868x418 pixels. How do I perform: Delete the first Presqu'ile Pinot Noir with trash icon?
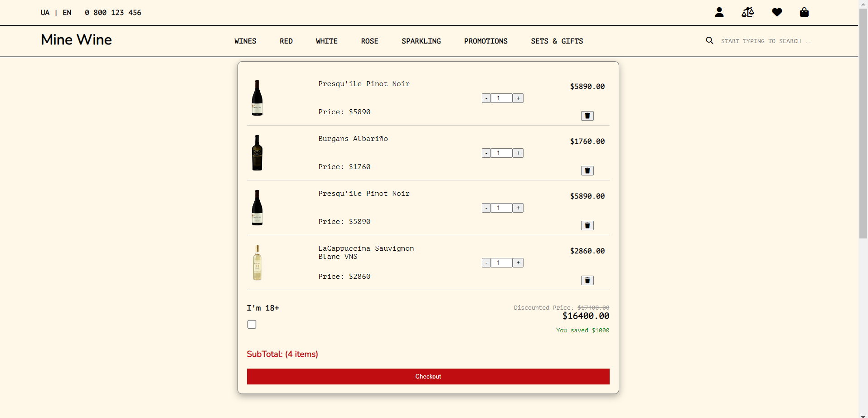(x=587, y=116)
